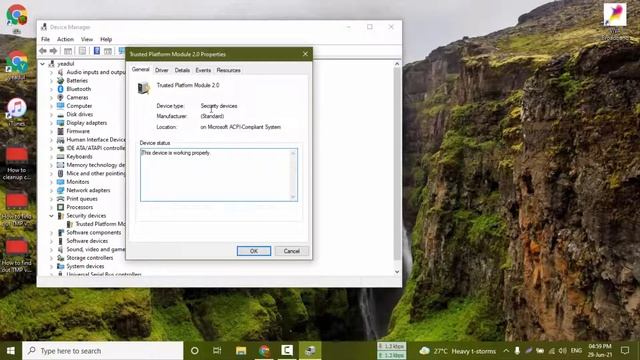Select the Trusted Platform Module tree item

click(96, 224)
